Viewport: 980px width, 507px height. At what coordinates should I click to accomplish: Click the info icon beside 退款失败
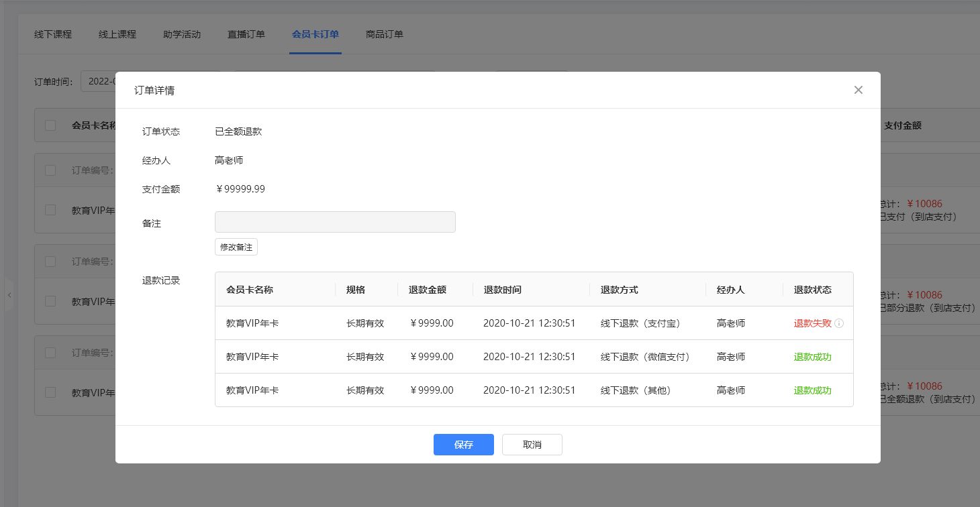tap(839, 323)
